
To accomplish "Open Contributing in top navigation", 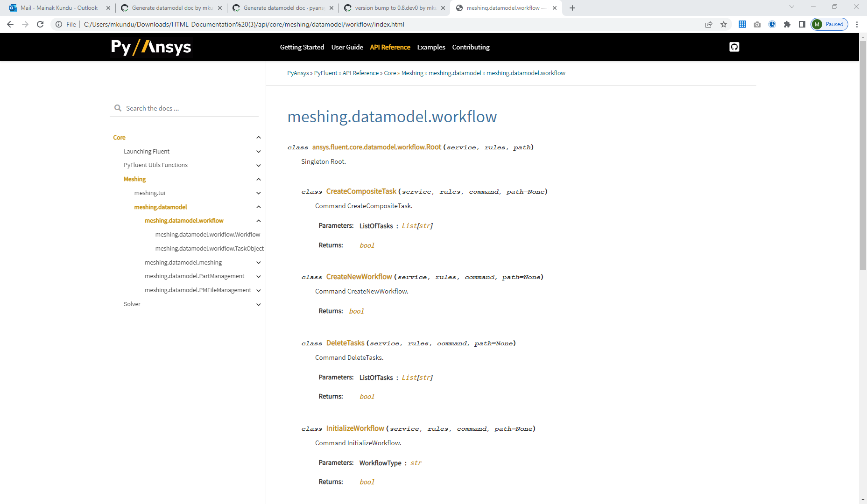I will coord(471,47).
